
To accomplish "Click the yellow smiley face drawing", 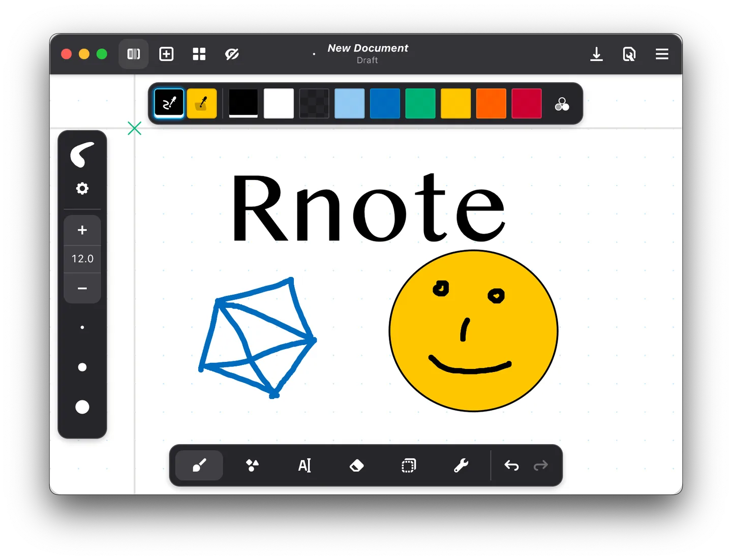I will click(x=474, y=331).
